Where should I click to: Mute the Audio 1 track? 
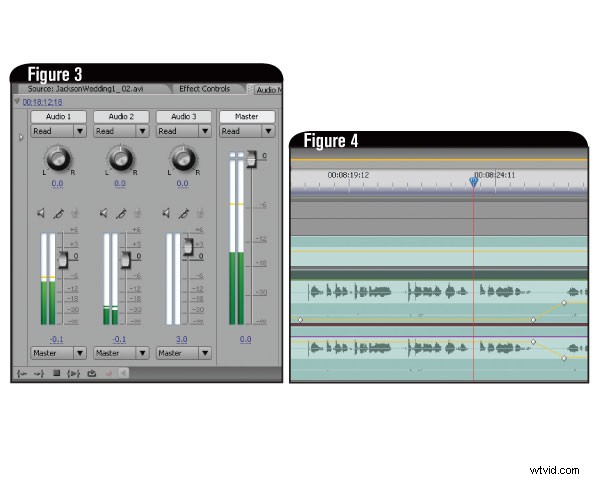(x=41, y=213)
